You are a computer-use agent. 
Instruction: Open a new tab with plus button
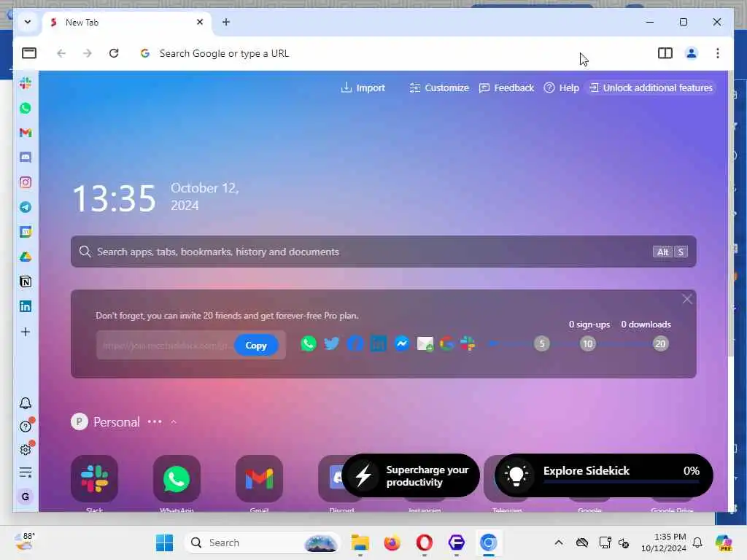226,22
